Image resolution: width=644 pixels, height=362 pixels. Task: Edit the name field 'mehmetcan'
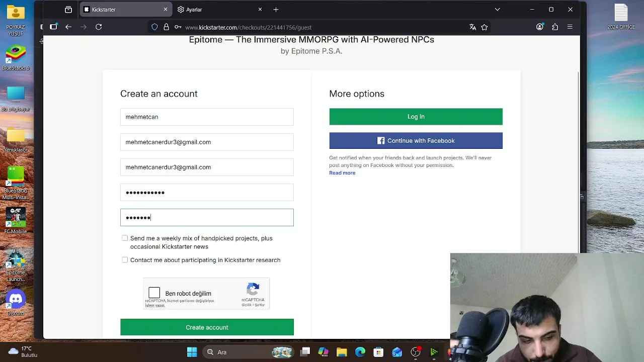point(207,117)
